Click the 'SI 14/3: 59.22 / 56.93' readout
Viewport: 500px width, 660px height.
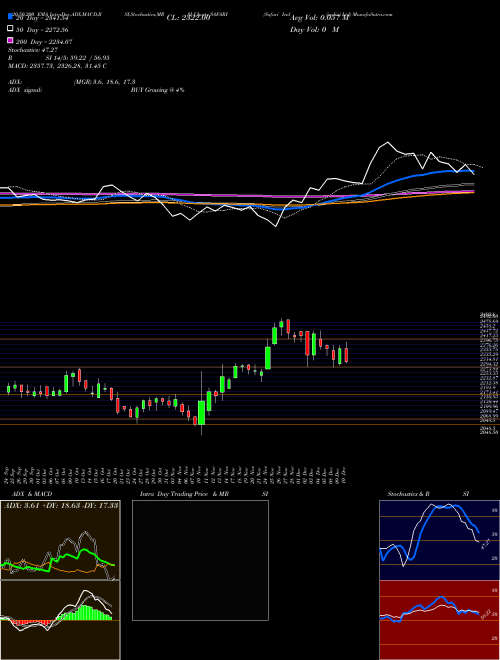(x=77, y=58)
